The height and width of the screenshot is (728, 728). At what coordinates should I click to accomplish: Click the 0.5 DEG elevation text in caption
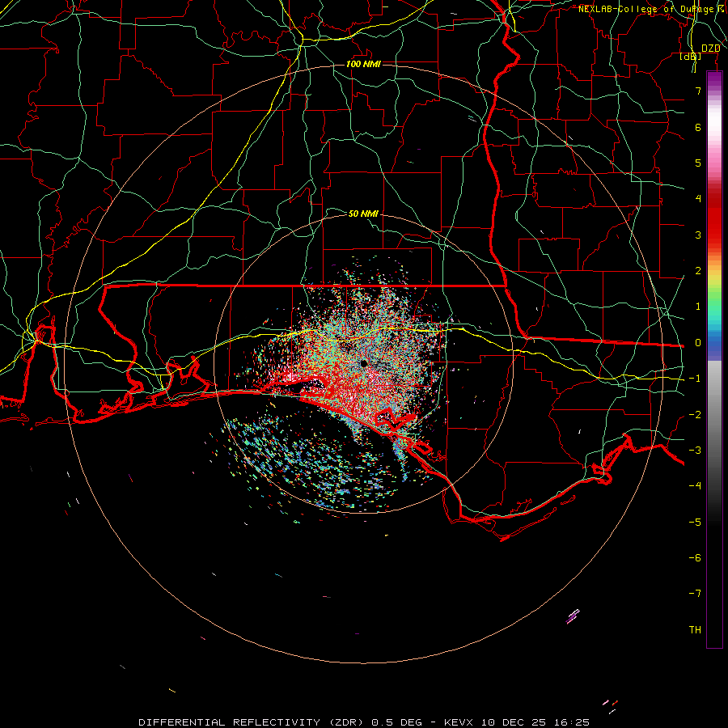point(396,722)
